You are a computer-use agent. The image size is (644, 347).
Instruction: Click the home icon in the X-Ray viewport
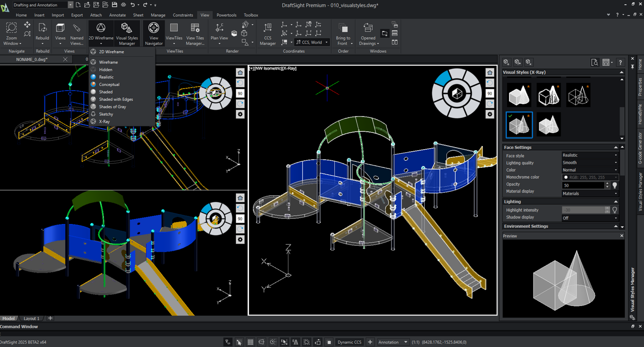point(490,73)
